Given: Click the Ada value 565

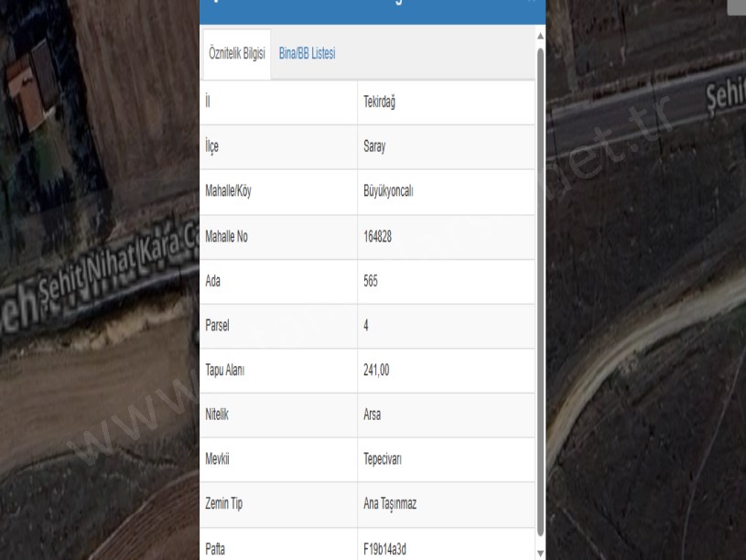Looking at the screenshot, I should click(371, 281).
